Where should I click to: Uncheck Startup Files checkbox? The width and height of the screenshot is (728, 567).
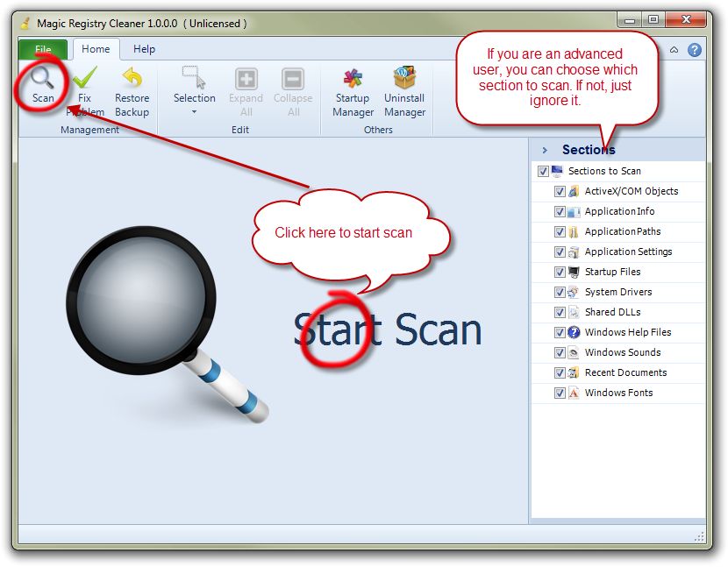click(x=560, y=272)
